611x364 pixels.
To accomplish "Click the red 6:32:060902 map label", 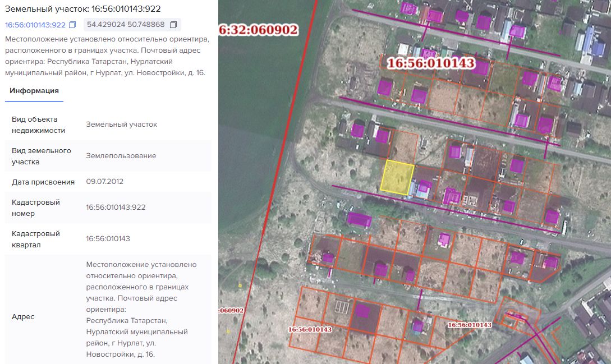I will point(258,30).
